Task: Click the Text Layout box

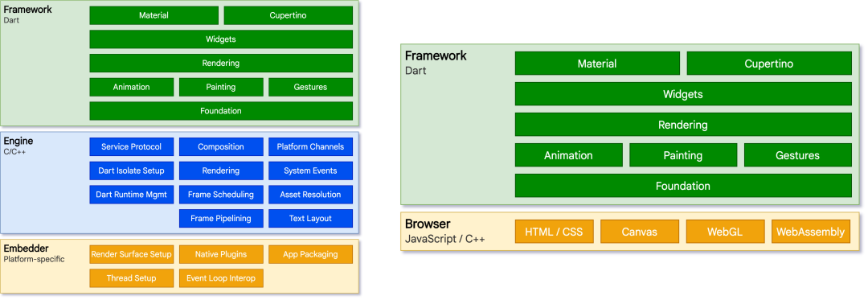Action: pos(310,218)
